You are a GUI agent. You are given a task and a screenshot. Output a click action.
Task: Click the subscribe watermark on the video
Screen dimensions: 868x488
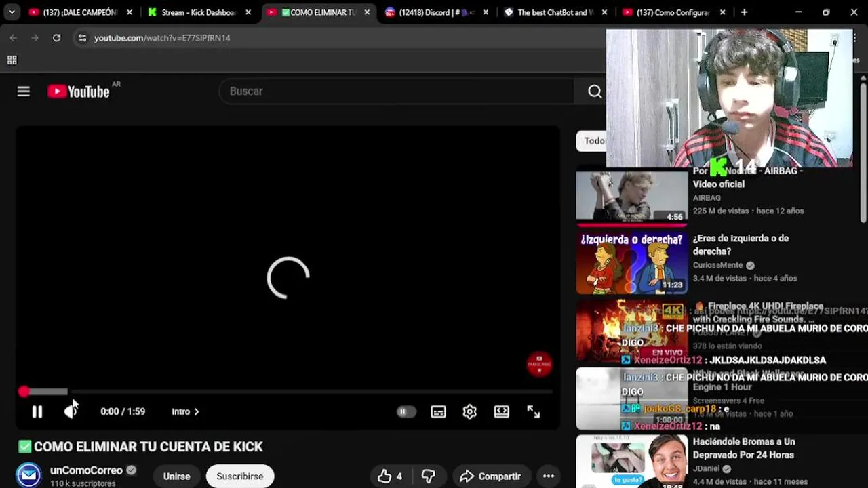(539, 365)
